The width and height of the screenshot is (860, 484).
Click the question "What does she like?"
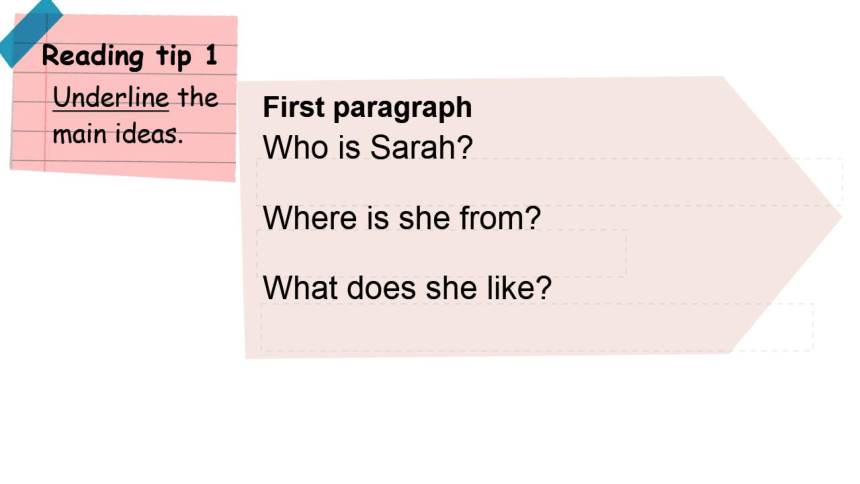point(407,287)
